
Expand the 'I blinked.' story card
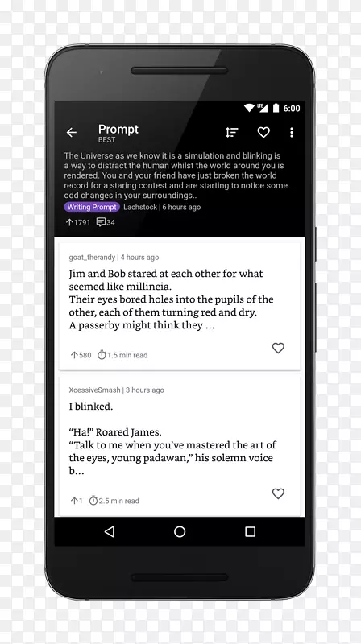(x=179, y=445)
